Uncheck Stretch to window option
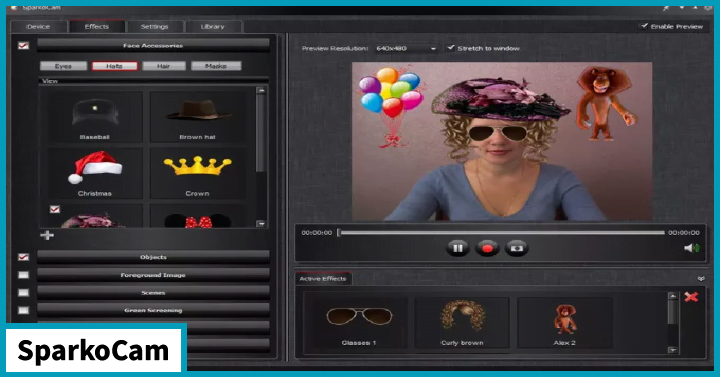The image size is (720, 377). click(451, 48)
